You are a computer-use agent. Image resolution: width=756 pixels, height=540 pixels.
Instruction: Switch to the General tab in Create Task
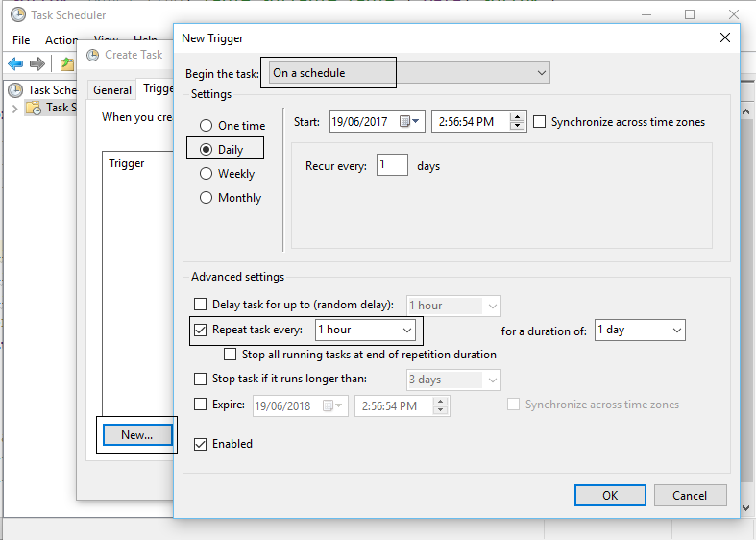[111, 90]
